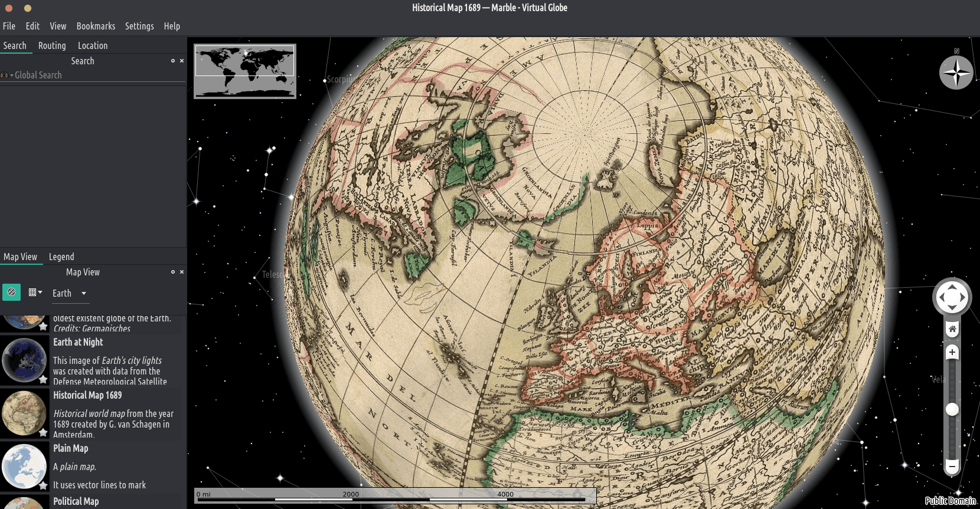The image size is (980, 509).
Task: Toggle favorite star on Plain Map
Action: click(43, 485)
